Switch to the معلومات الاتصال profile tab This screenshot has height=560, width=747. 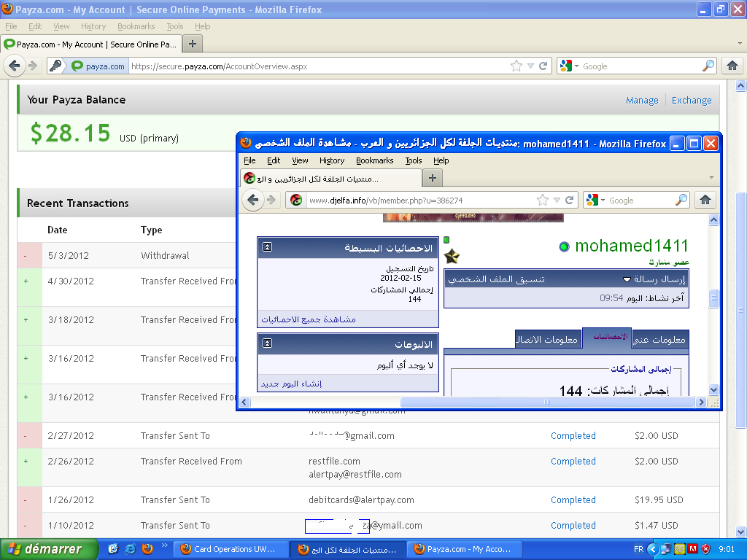tap(548, 340)
